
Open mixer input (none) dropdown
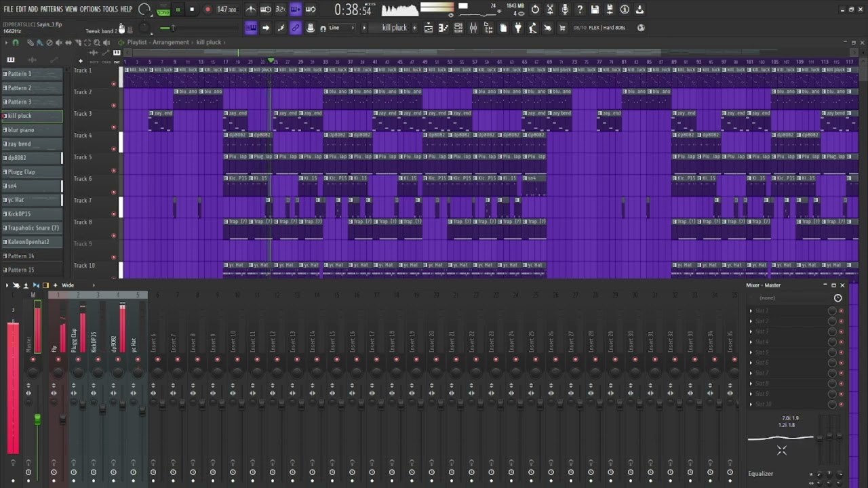coord(790,298)
